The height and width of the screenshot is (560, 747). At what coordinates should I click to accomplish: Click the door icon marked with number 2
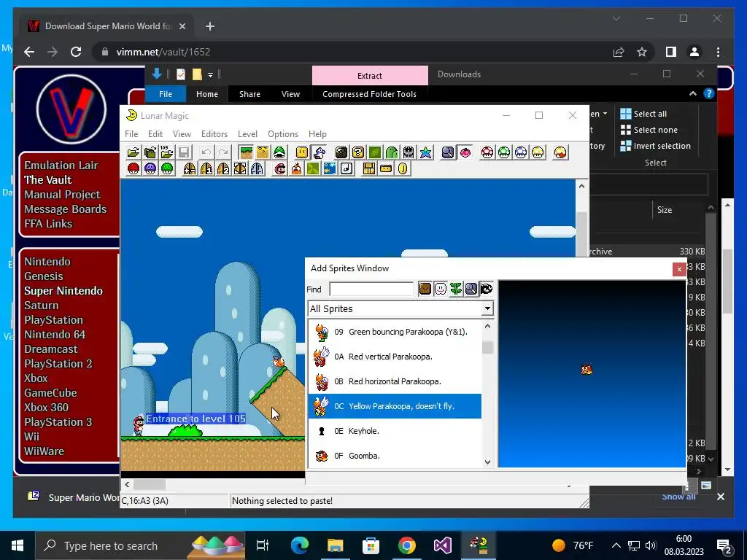pyautogui.click(x=223, y=168)
